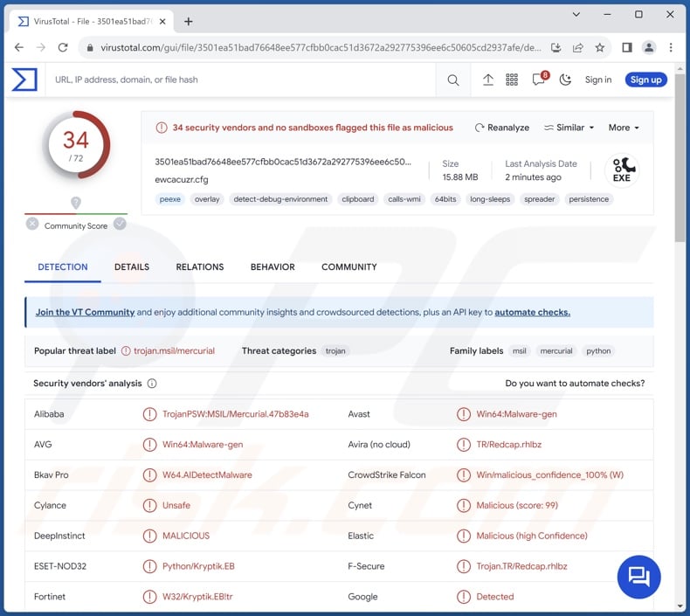Vote positive with the community score checkmark
The width and height of the screenshot is (690, 616).
[120, 224]
